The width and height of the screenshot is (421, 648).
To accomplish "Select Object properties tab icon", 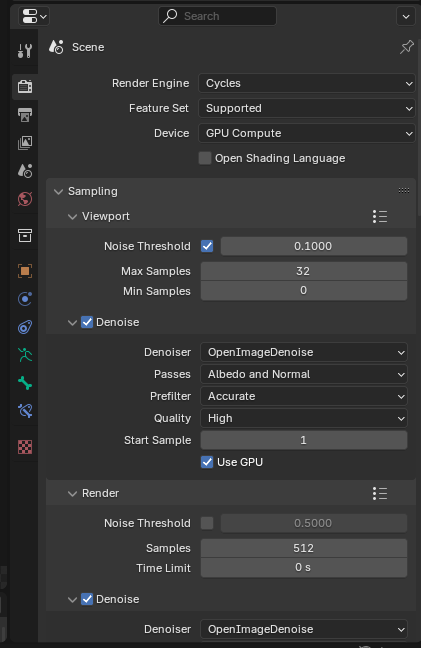I will click(25, 271).
